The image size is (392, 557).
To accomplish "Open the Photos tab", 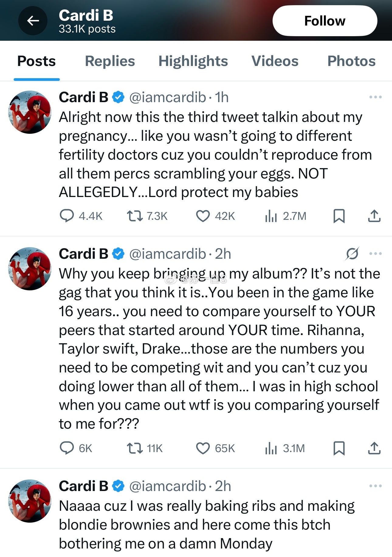I will click(351, 61).
